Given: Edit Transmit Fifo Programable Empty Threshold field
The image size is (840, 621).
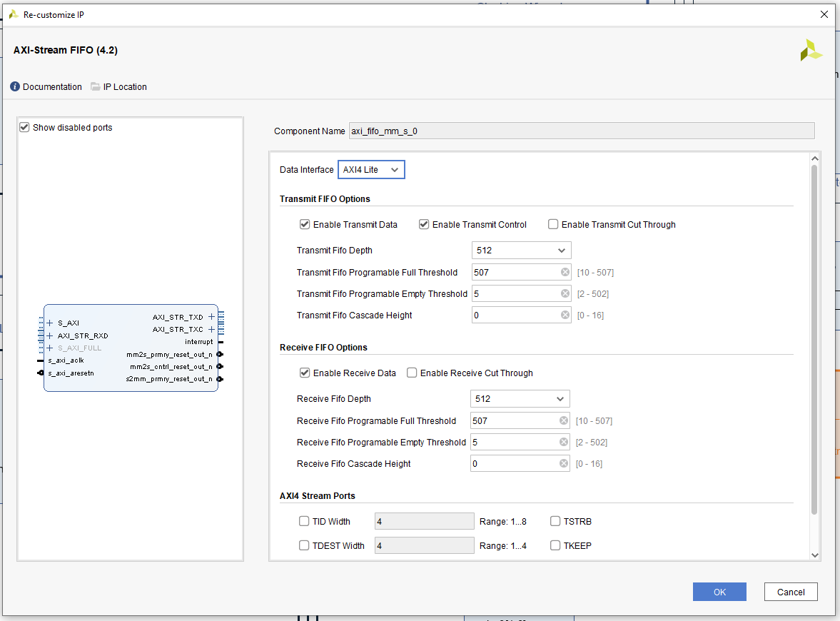Looking at the screenshot, I should click(x=521, y=293).
